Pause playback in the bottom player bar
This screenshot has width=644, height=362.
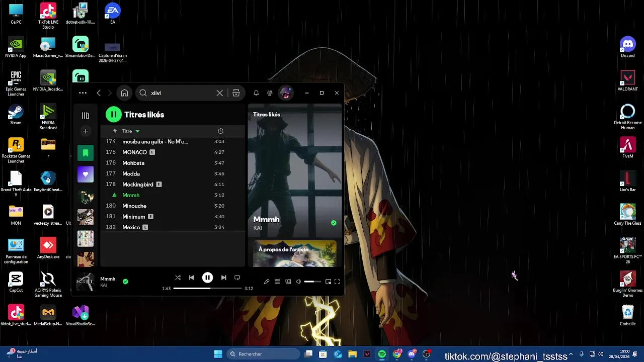pyautogui.click(x=207, y=278)
